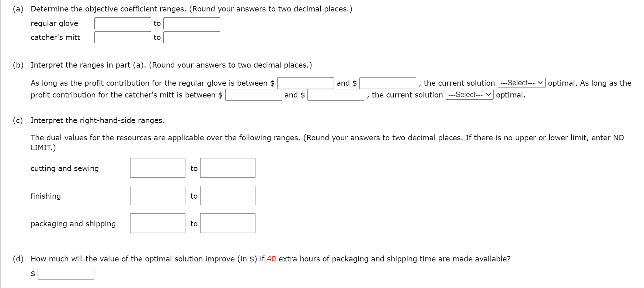
Task: Select the regular glove profit lower dollar field
Action: [x=304, y=83]
